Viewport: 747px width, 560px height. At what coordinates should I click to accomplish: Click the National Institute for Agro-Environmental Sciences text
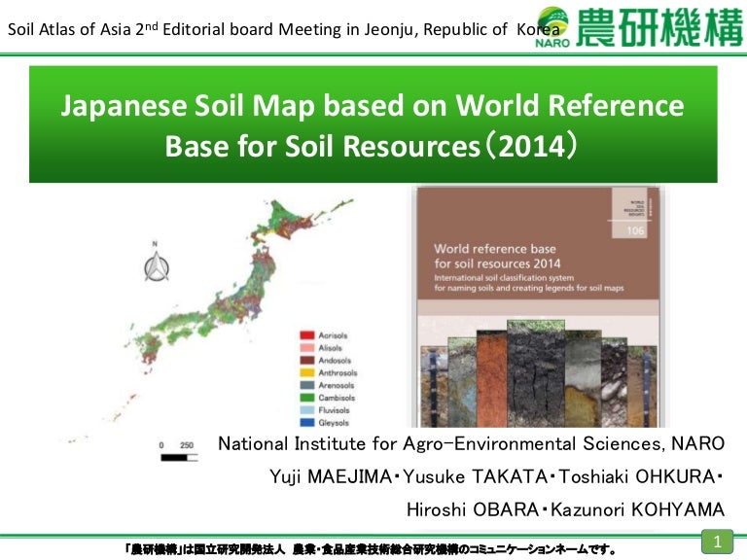pyautogui.click(x=471, y=444)
